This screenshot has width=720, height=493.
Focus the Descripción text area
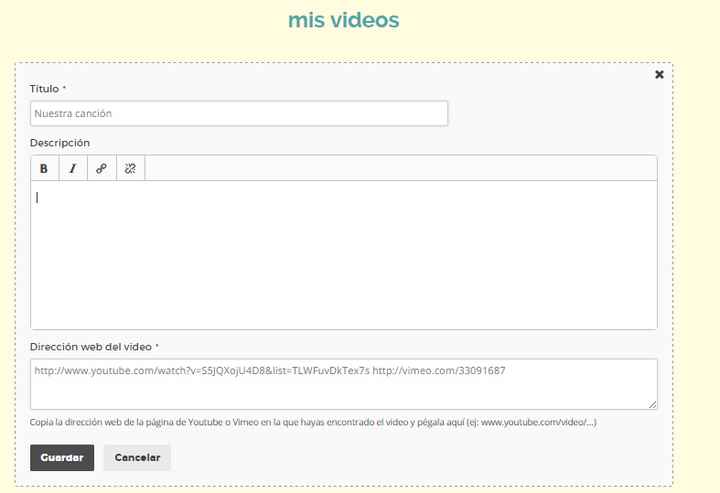(344, 255)
